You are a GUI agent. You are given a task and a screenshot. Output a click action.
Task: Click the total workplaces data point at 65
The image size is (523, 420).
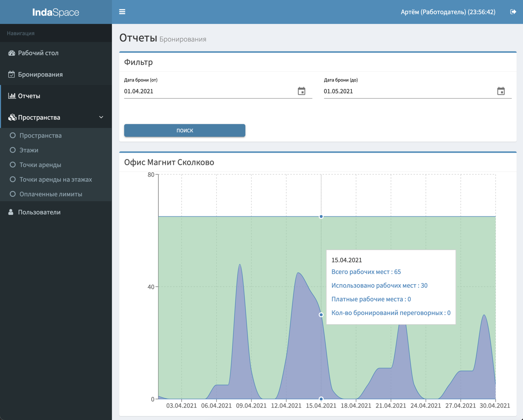point(321,217)
